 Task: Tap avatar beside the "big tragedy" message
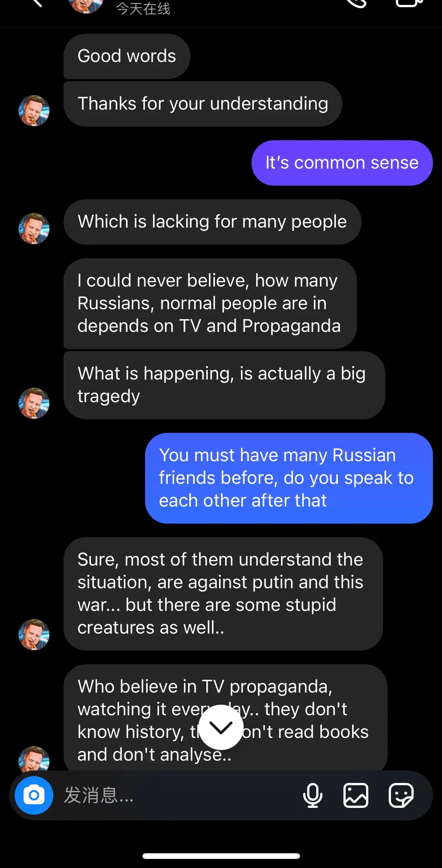34,403
